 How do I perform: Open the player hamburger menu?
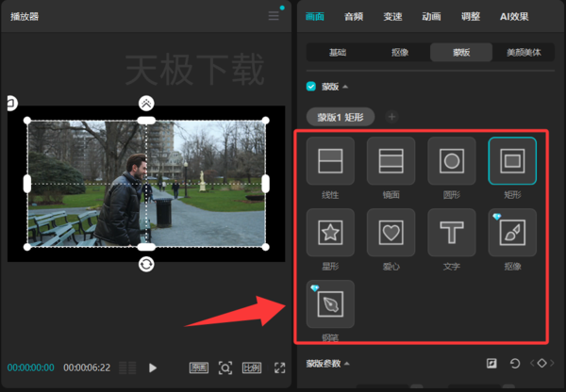tap(274, 16)
